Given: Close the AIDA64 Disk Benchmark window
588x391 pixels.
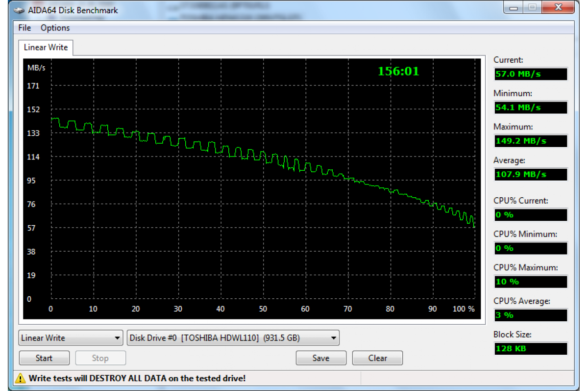Looking at the screenshot, I should [558, 8].
